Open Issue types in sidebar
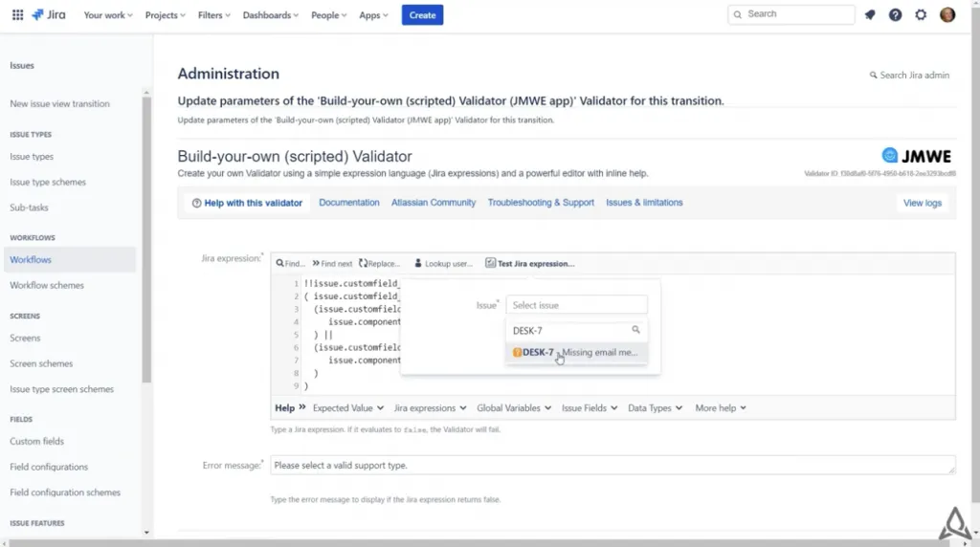This screenshot has height=547, width=980. point(32,157)
